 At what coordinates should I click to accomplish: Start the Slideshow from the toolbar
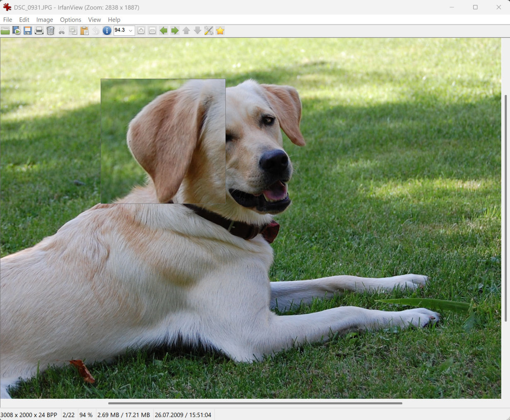click(17, 31)
